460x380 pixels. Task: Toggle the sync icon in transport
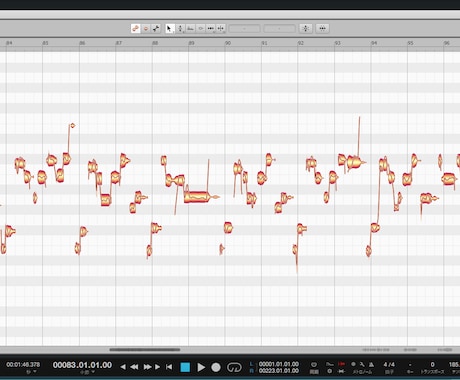(x=314, y=364)
